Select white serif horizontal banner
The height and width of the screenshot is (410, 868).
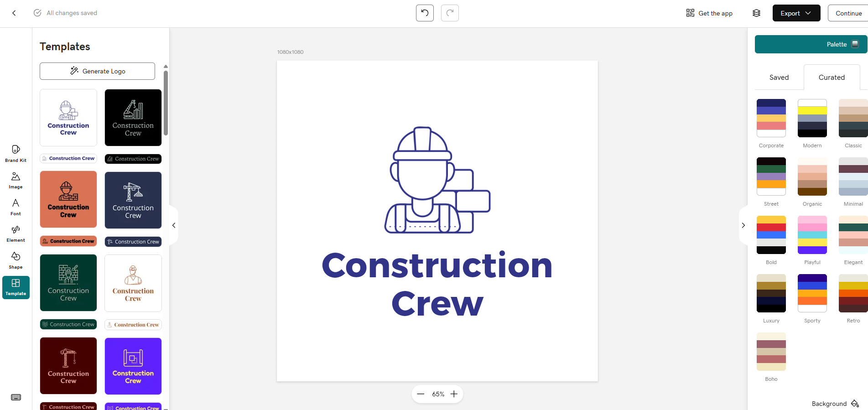click(x=133, y=325)
